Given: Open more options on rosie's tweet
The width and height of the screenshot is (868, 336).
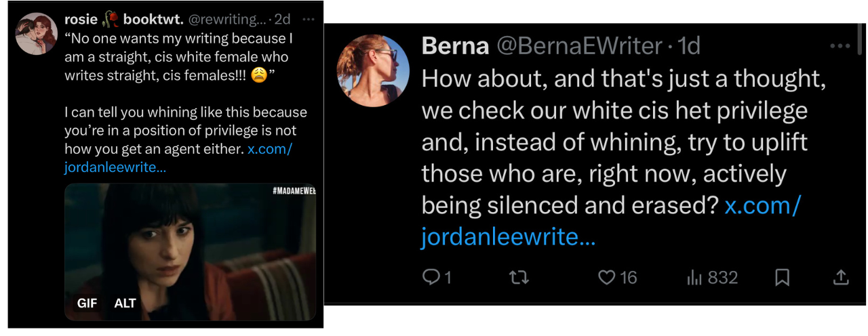Looking at the screenshot, I should 308,20.
